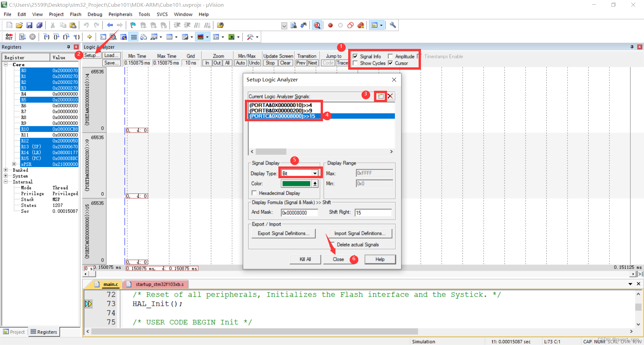Image resolution: width=644 pixels, height=345 pixels.
Task: Toggle the Cursor checkbox
Action: click(390, 63)
